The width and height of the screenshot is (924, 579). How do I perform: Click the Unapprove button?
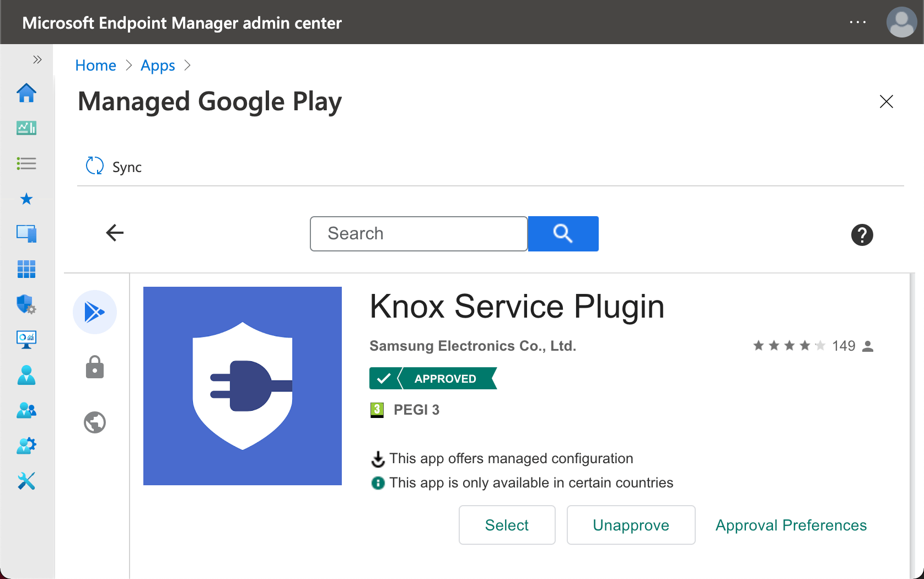(631, 525)
